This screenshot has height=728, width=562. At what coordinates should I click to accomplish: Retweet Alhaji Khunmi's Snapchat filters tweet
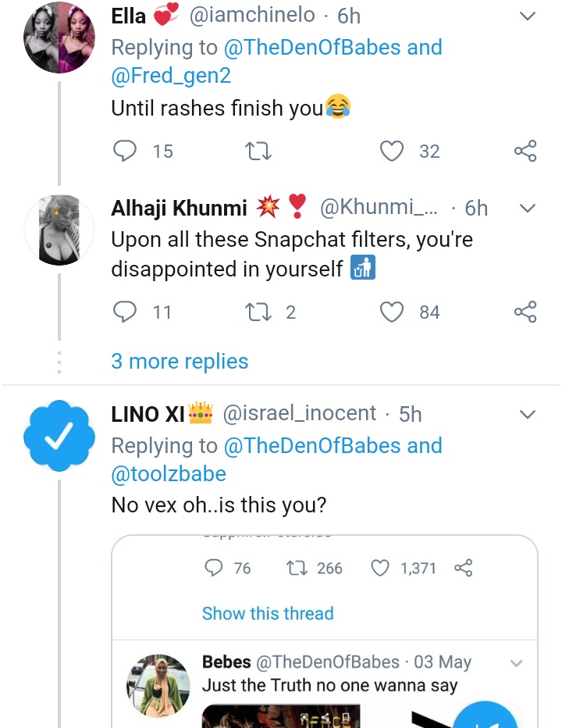257,312
